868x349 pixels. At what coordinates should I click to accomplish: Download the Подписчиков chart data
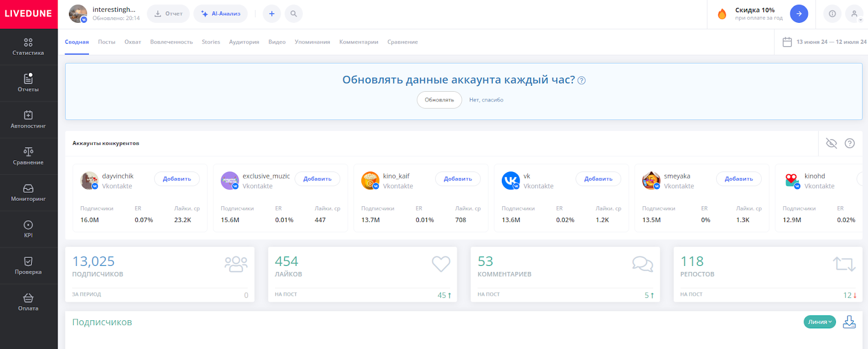pyautogui.click(x=849, y=322)
